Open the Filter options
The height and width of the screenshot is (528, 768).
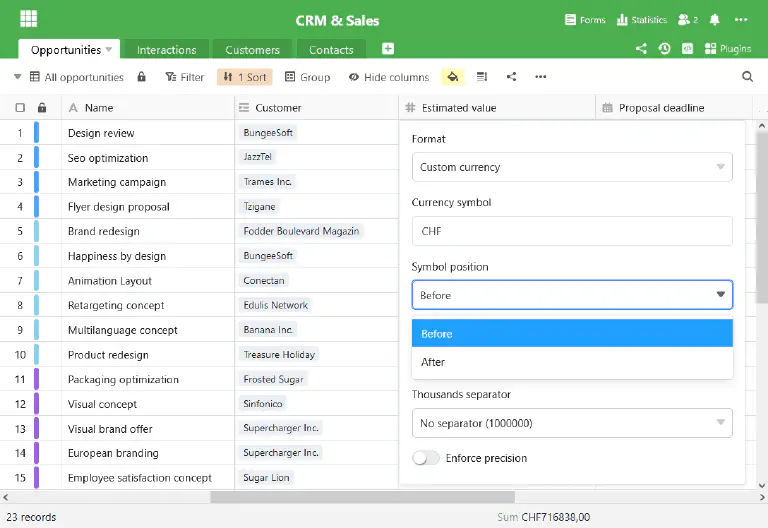[x=185, y=77]
